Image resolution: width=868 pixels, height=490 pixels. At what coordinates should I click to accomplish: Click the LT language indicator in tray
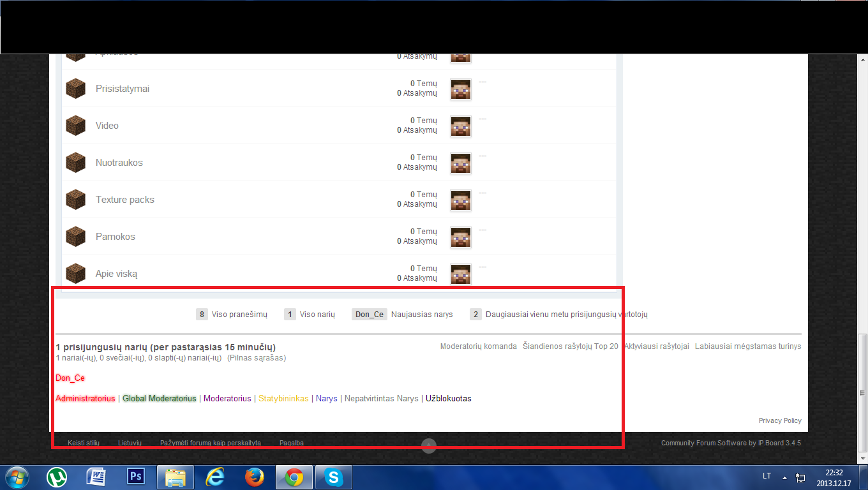(767, 476)
